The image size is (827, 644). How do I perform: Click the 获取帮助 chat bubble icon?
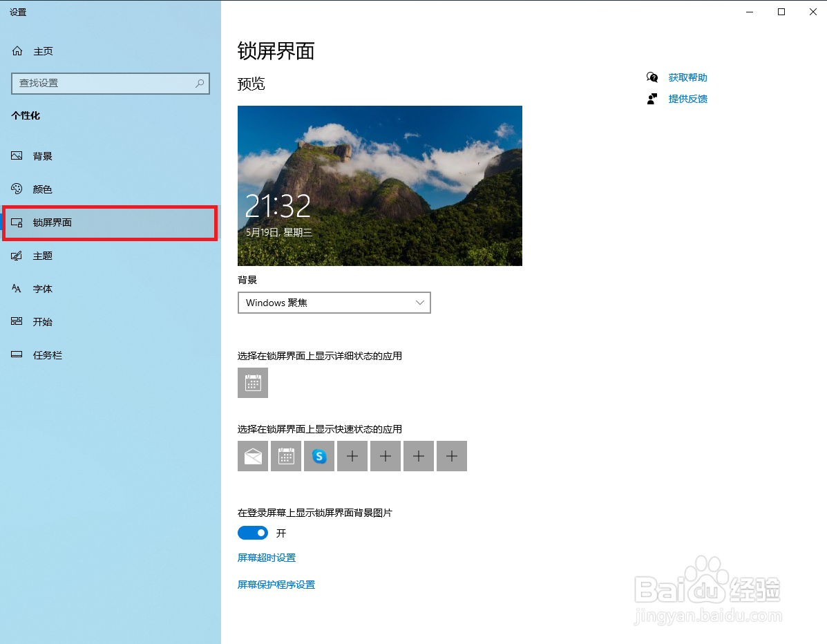(x=652, y=77)
